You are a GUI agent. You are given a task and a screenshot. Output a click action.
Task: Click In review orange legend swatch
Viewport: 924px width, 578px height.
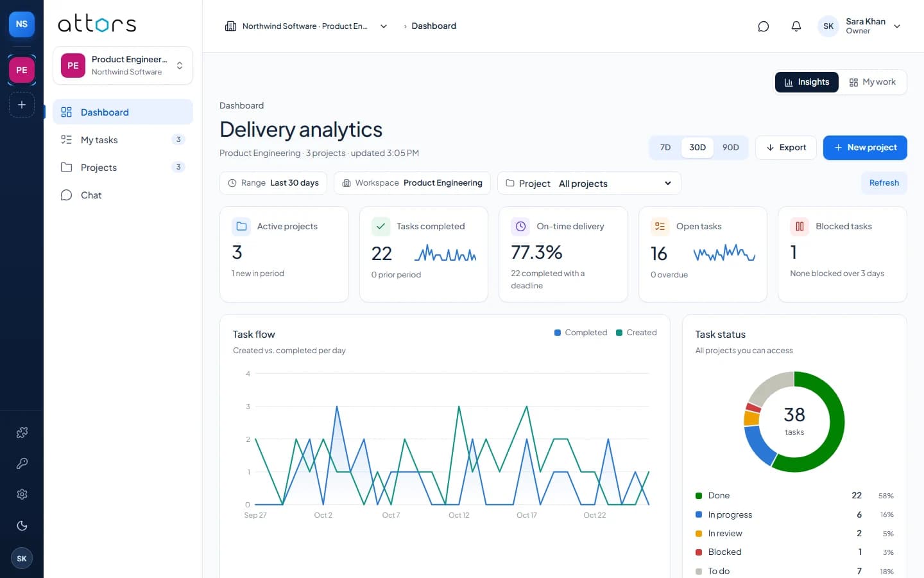coord(699,534)
